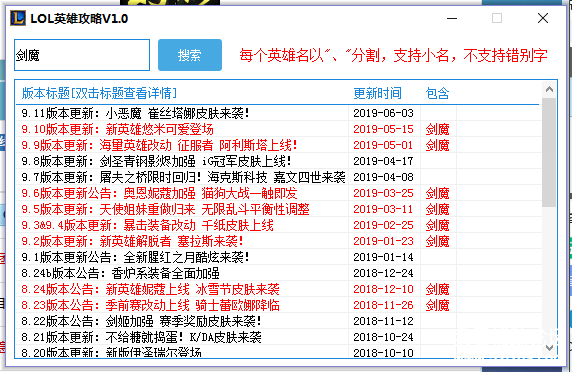Click the 包含 column header

pyautogui.click(x=437, y=93)
